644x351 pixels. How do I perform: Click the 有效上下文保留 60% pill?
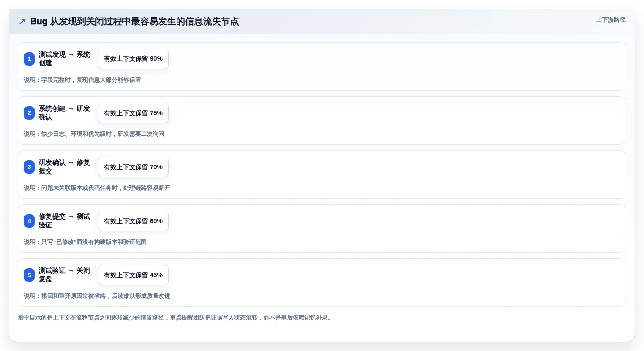point(133,221)
